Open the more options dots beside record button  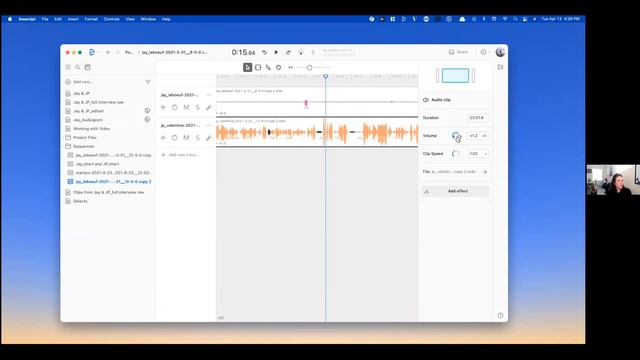[x=313, y=52]
